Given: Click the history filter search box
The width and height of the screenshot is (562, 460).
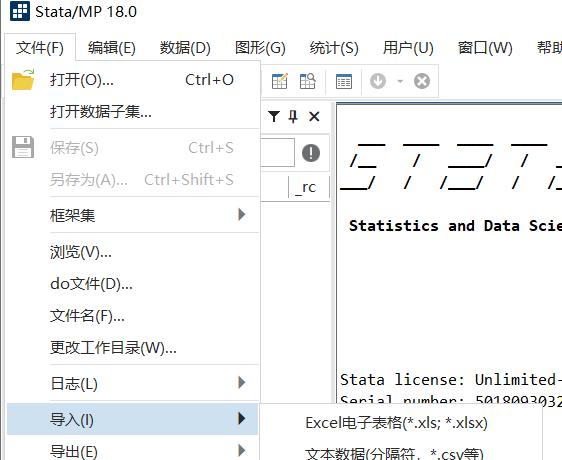Looking at the screenshot, I should coord(278,152).
